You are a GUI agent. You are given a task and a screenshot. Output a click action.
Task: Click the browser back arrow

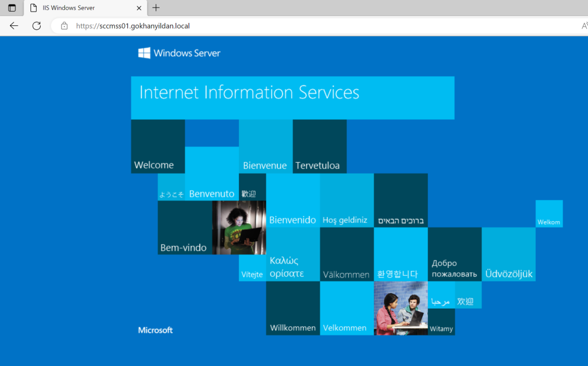click(x=14, y=26)
